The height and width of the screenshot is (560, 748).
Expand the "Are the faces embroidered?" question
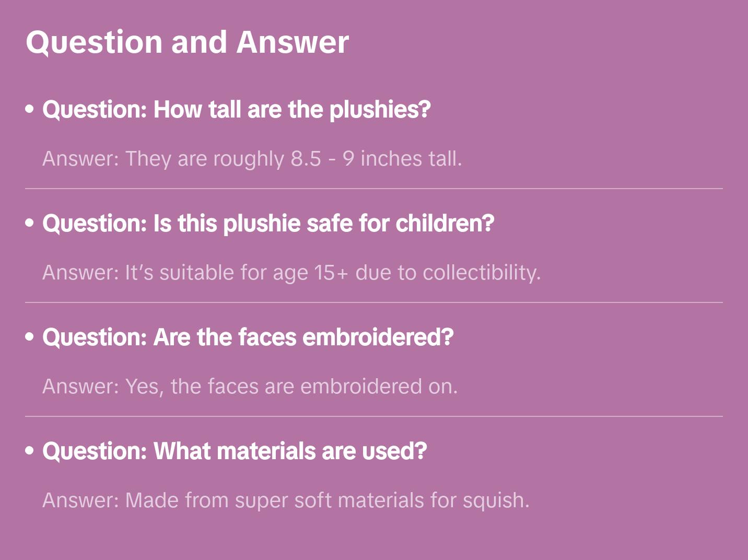[x=248, y=337]
